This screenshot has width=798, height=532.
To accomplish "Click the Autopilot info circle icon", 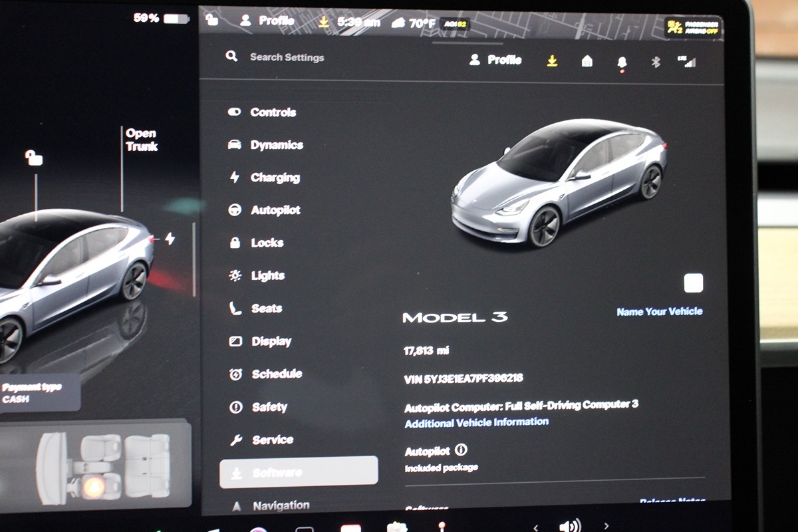I will click(x=461, y=450).
